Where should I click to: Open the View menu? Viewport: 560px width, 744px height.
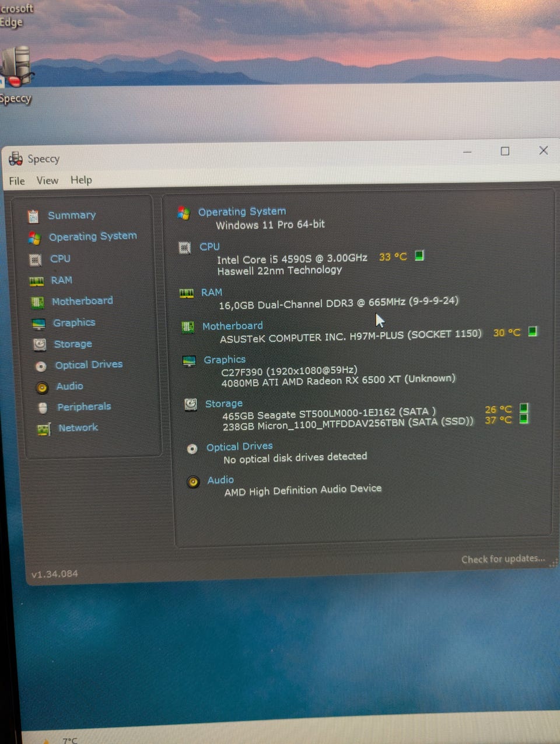(x=47, y=180)
